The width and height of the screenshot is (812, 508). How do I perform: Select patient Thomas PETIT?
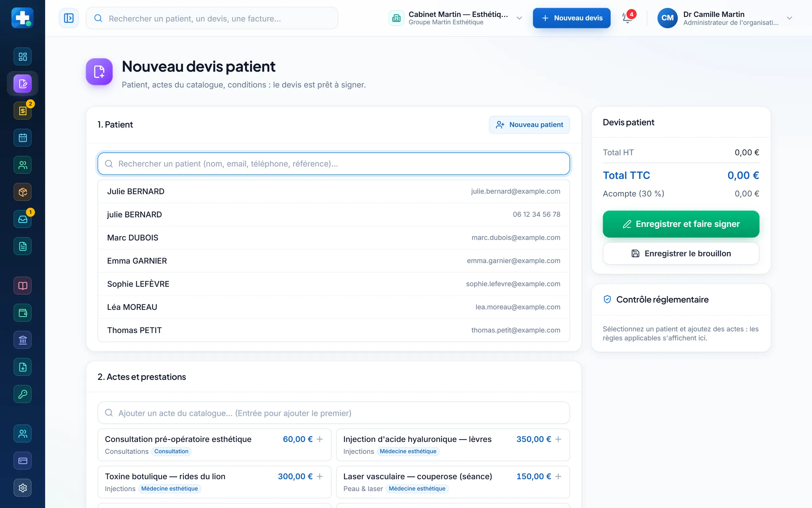334,330
